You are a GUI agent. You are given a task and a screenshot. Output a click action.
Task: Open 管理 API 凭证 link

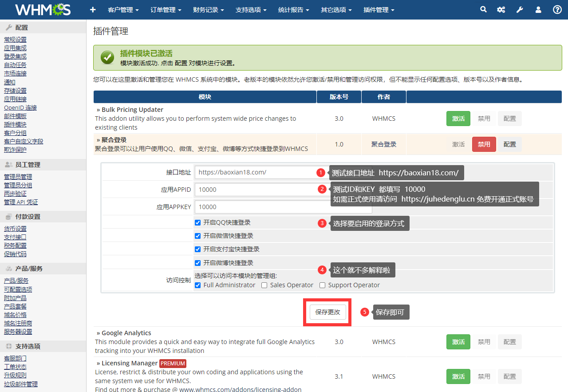[x=21, y=202]
